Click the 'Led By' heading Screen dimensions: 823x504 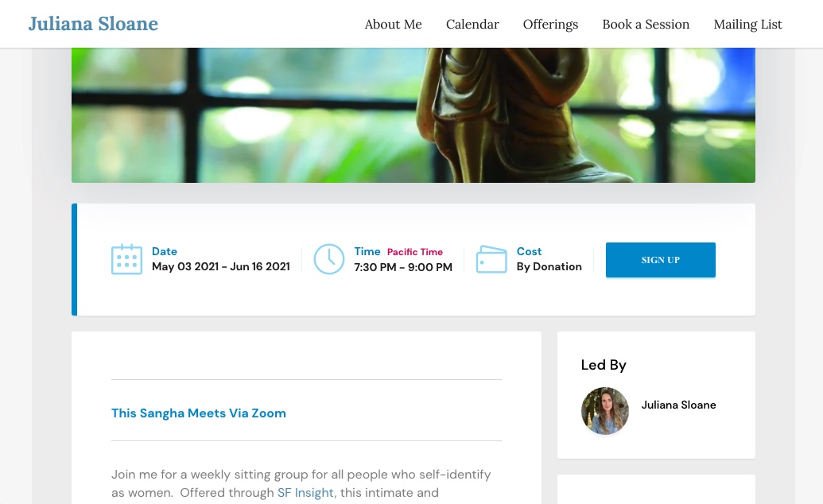point(604,365)
